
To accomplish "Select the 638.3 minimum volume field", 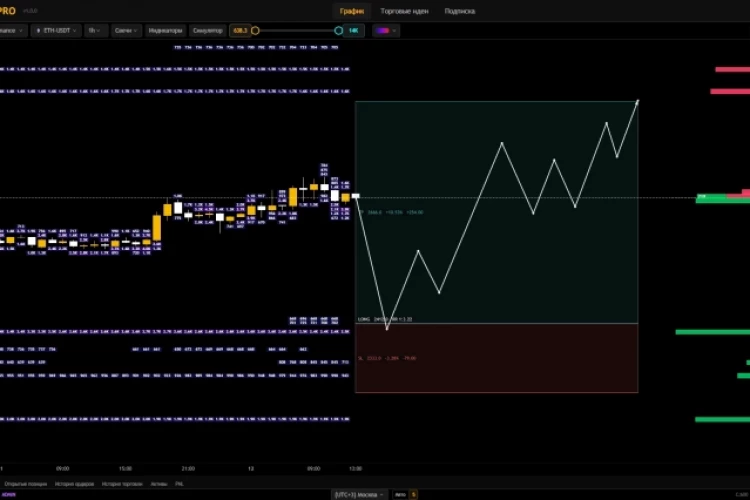I will [x=240, y=31].
